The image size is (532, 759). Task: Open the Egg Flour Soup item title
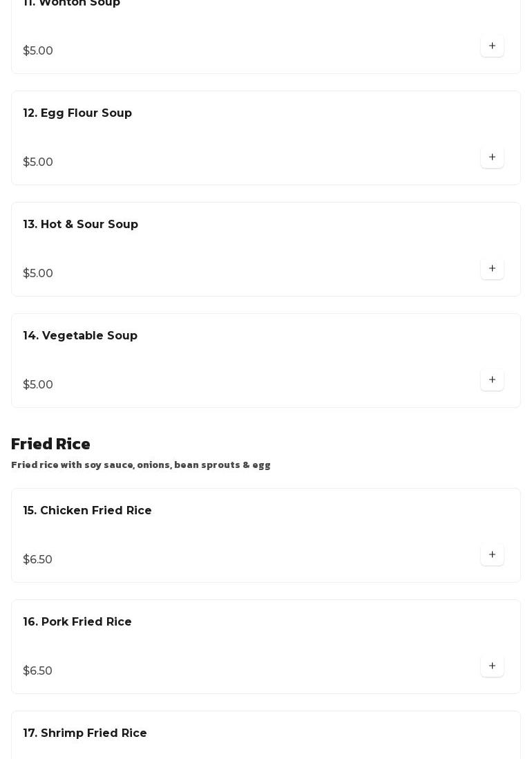coord(77,113)
